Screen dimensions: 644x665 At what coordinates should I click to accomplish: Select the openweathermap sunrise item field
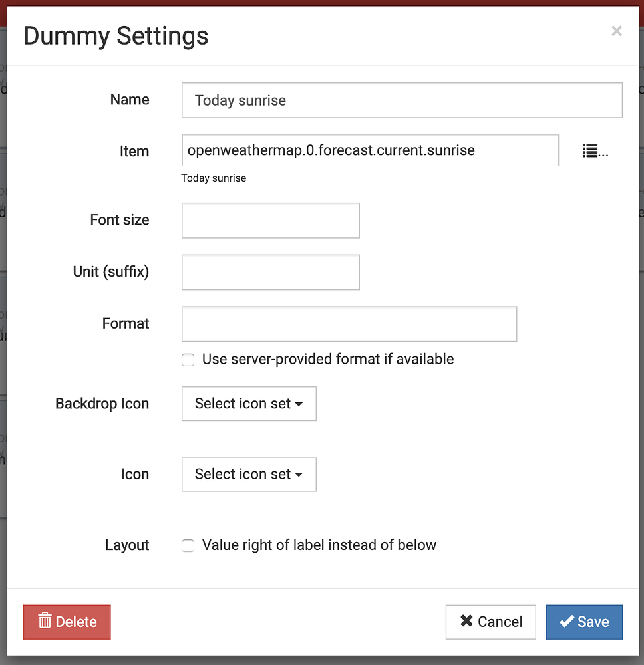coord(370,150)
